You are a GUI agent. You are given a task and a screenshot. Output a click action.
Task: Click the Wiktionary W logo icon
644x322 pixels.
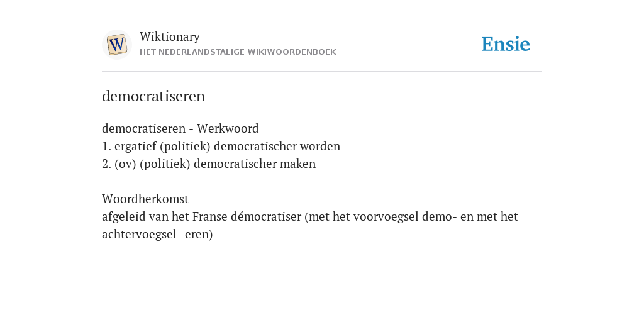(117, 45)
